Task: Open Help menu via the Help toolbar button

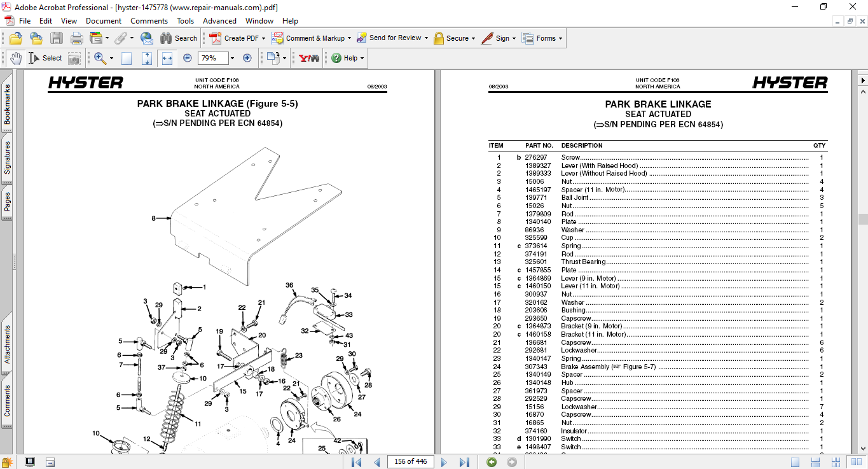Action: pos(344,58)
